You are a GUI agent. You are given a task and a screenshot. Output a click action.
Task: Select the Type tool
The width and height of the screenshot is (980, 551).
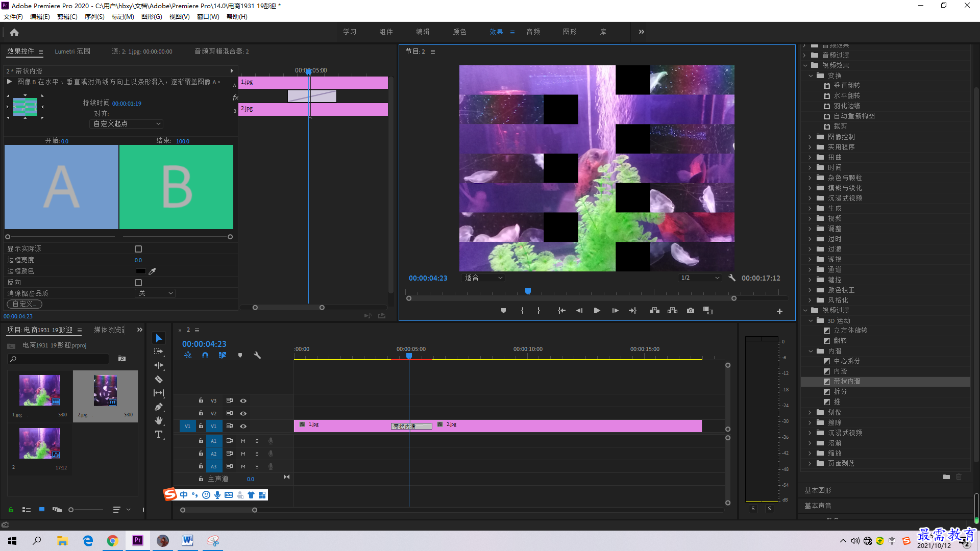click(159, 434)
